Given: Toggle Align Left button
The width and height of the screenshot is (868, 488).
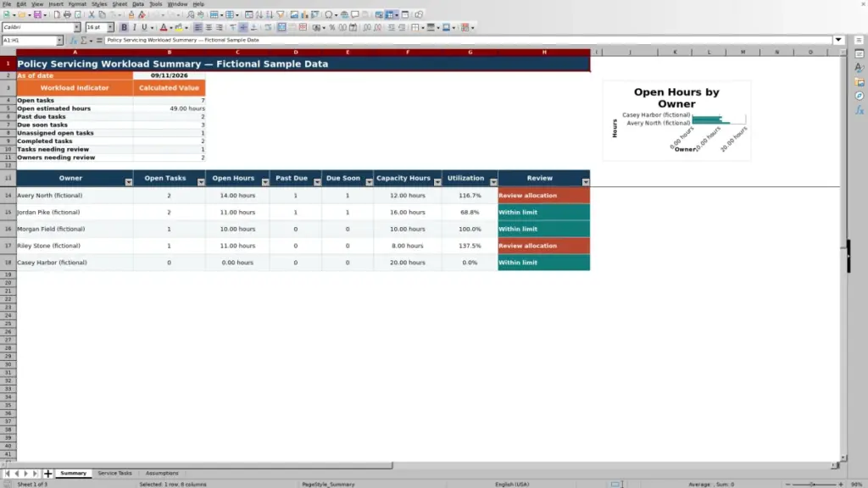Looking at the screenshot, I should pyautogui.click(x=198, y=28).
